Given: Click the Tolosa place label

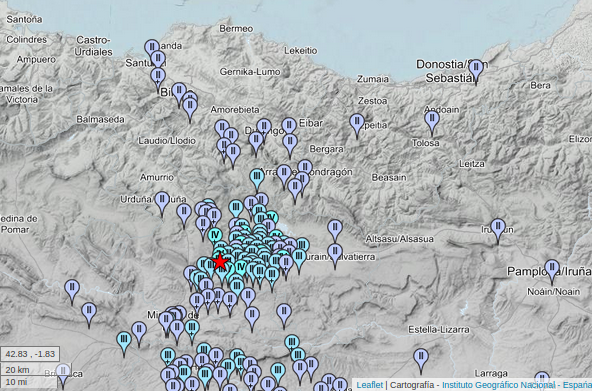Looking at the screenshot, I should [426, 143].
